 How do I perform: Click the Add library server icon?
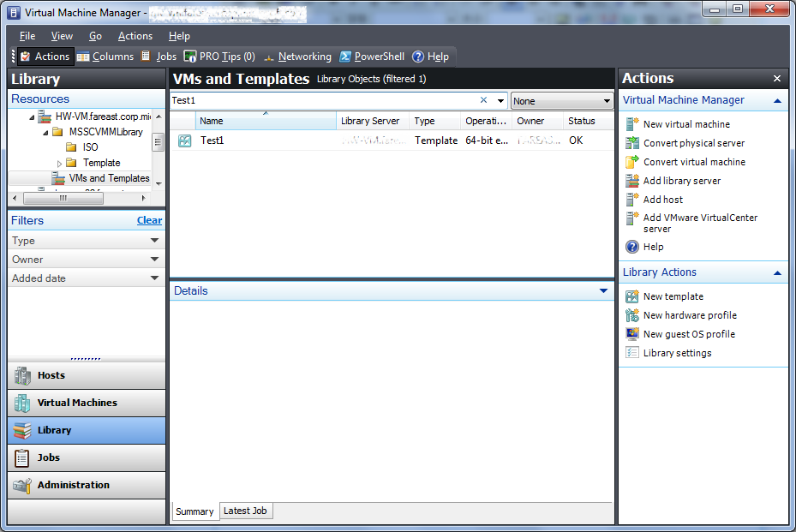pos(632,180)
